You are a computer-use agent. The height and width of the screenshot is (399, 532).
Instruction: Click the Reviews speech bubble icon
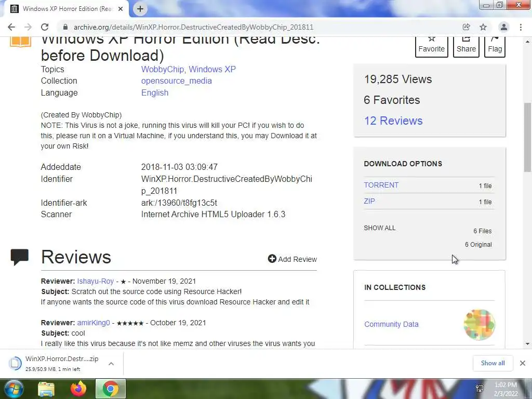(19, 257)
